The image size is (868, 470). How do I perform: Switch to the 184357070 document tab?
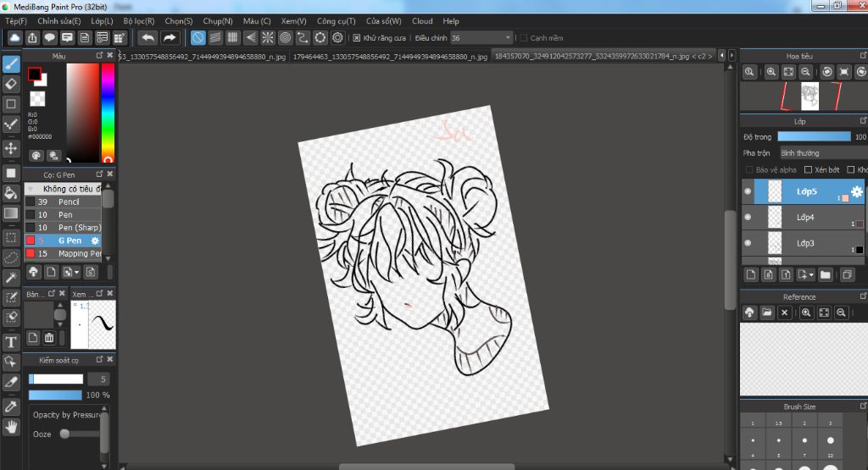603,57
